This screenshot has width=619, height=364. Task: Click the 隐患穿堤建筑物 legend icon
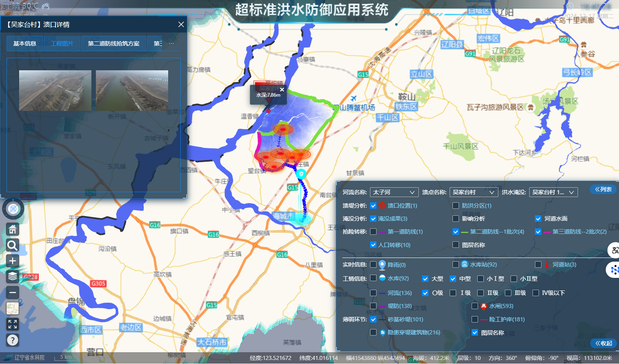(x=383, y=332)
